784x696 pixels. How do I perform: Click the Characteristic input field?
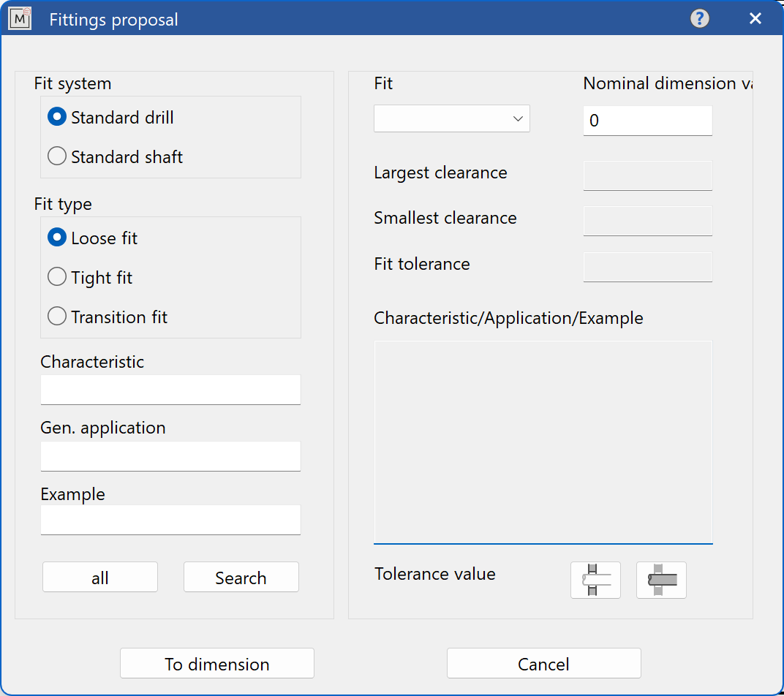(170, 390)
